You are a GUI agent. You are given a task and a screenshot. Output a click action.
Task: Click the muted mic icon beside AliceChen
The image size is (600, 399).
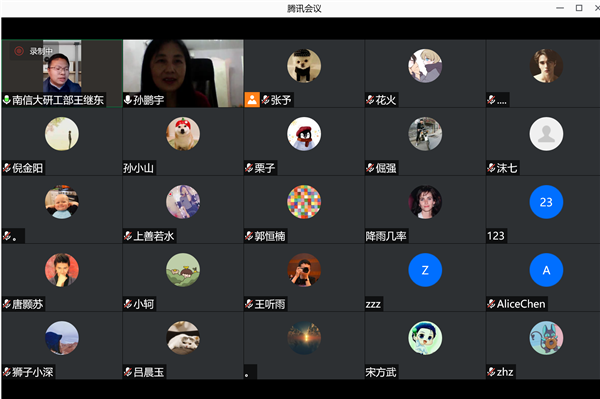[x=491, y=304]
